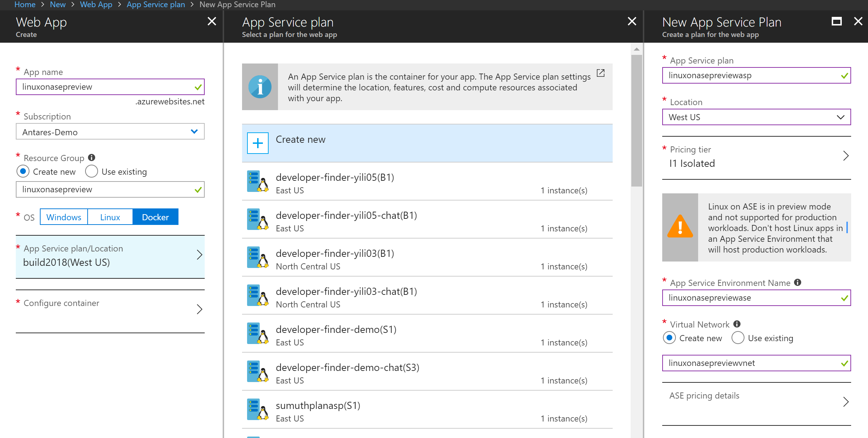Click developer-finder-yili05(B1) Linux plan icon
The image size is (868, 438).
coord(257,182)
